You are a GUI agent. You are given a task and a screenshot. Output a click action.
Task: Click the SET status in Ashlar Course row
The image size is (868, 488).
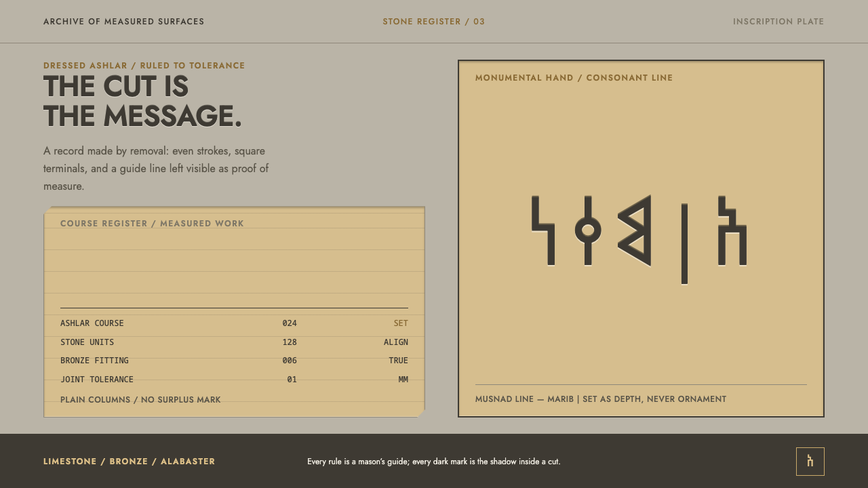pyautogui.click(x=401, y=323)
